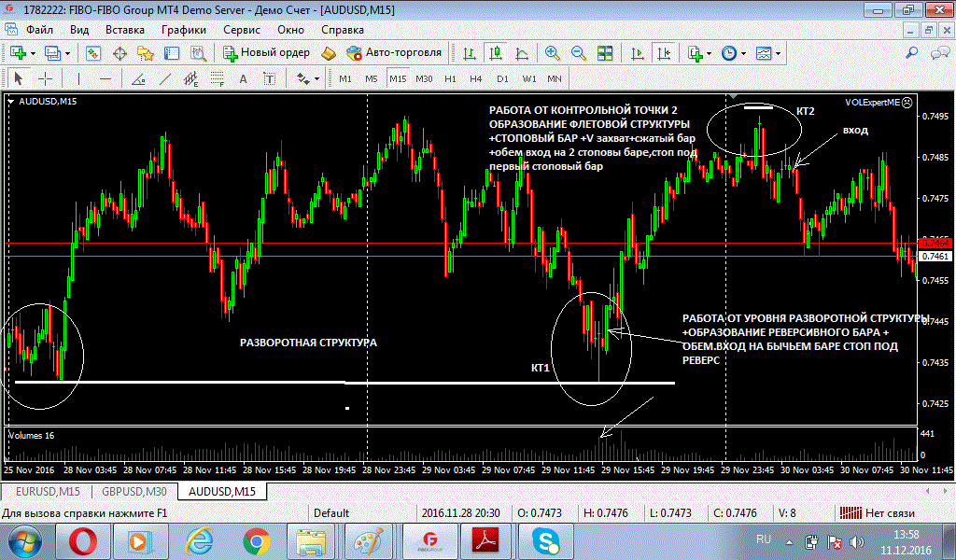Viewport: 956px width, 560px height.
Task: Open the Сервис menu
Action: [x=242, y=30]
